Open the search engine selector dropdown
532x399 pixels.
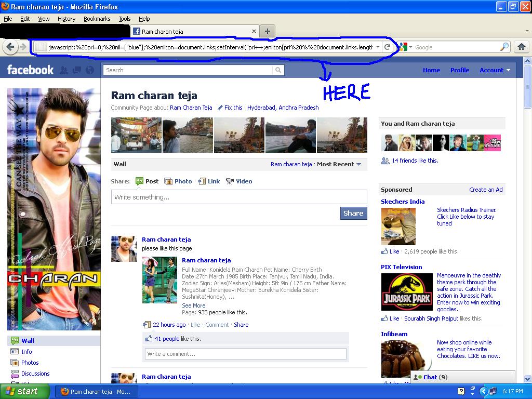click(410, 47)
